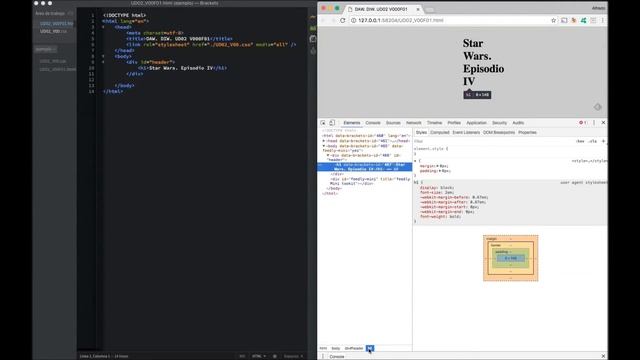Click box model content area diagram
The image size is (640, 360).
pos(511,258)
